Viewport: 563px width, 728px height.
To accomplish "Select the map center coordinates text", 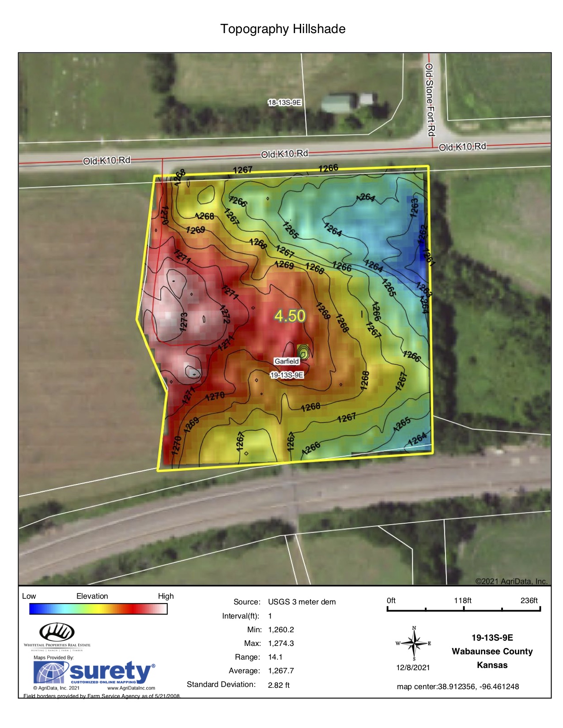I will [x=457, y=687].
